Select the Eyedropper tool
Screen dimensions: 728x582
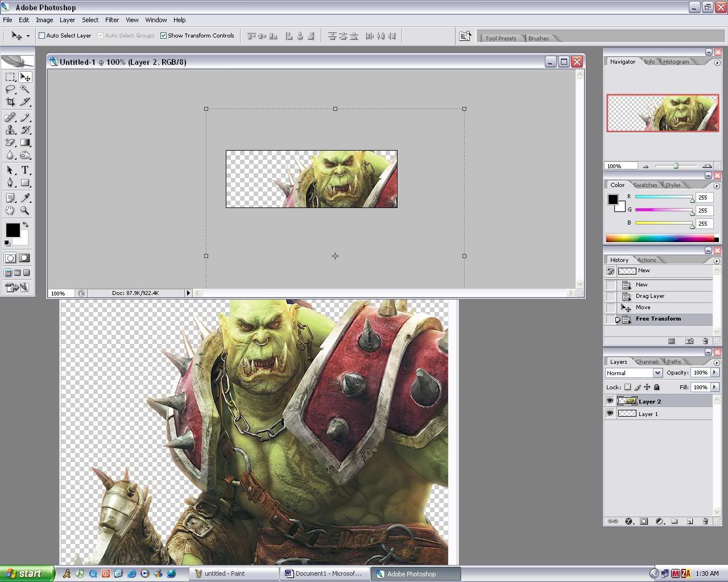pyautogui.click(x=25, y=198)
